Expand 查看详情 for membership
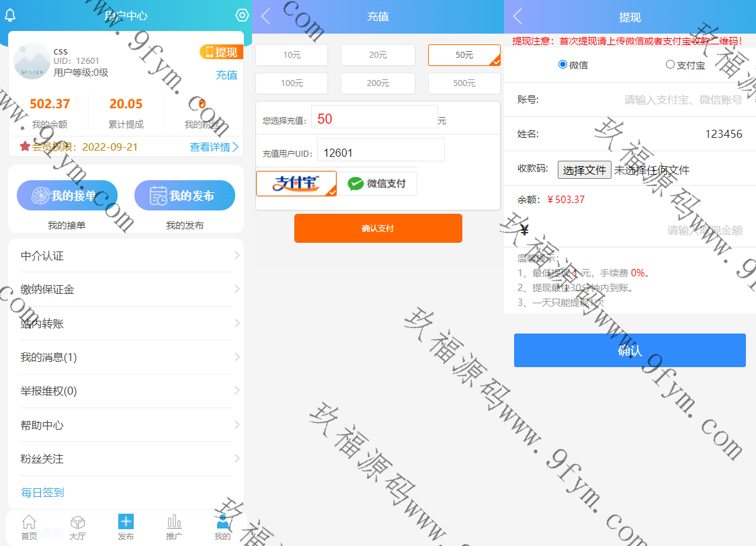Image resolution: width=756 pixels, height=546 pixels. click(x=214, y=147)
